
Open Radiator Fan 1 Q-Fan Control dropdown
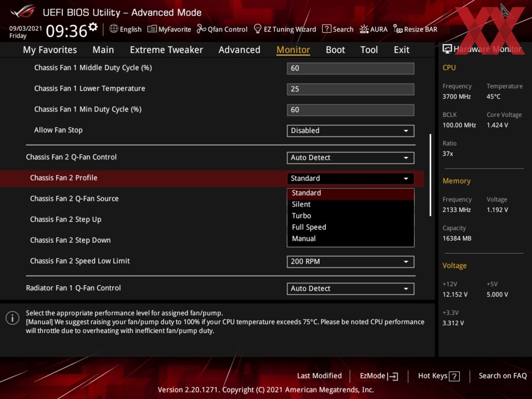[x=350, y=289]
